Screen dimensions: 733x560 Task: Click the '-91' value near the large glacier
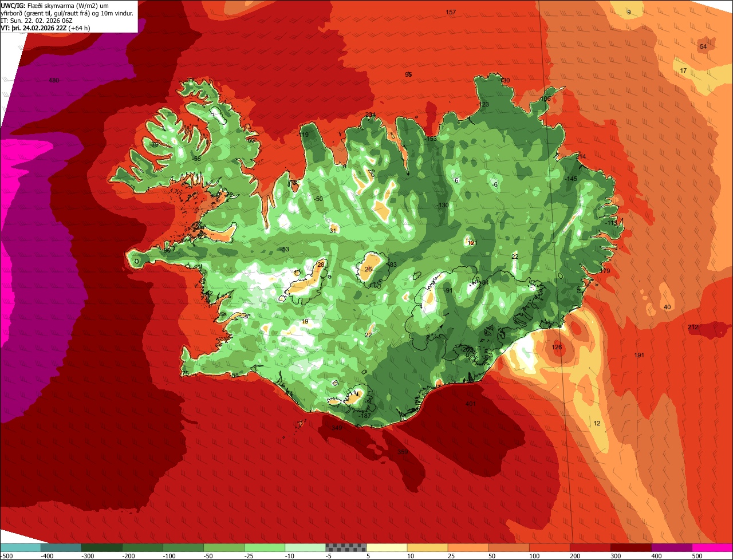(448, 290)
